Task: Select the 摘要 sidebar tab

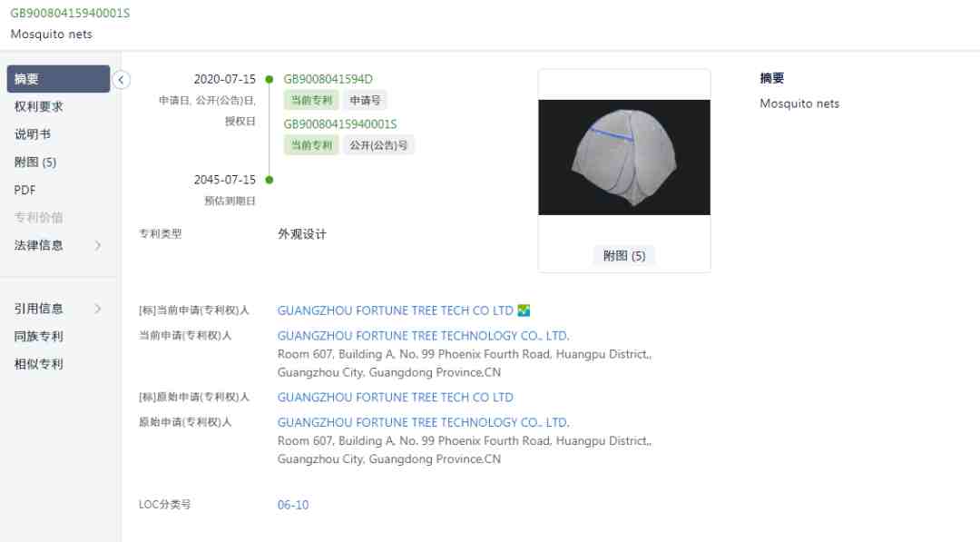Action: 58,79
